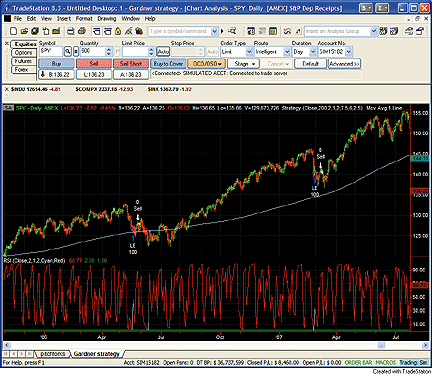The height and width of the screenshot is (374, 432).
Task: Click the symbol search icon beside command box
Action: coord(232,31)
